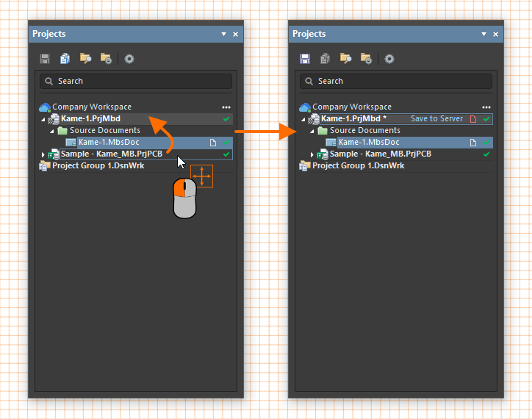Click the red modified-document icon beside Save to Server
This screenshot has height=419, width=532.
(473, 118)
